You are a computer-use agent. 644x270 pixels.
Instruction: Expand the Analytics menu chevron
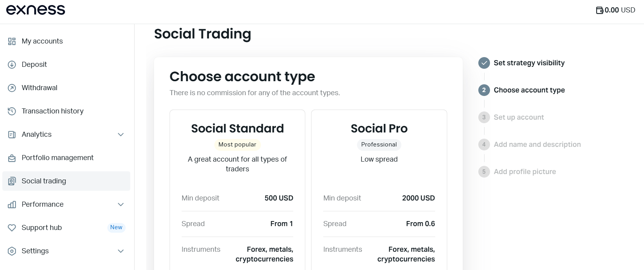121,134
